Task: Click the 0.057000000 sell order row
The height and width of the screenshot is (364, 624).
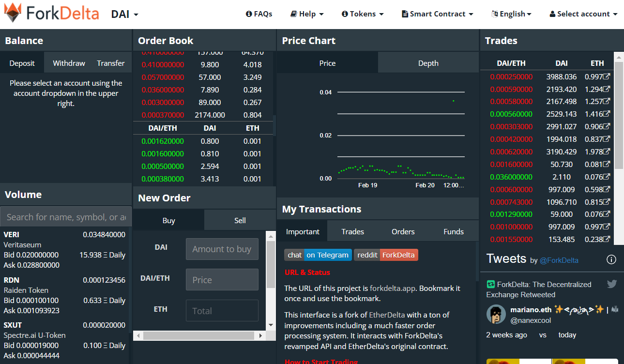Action: tap(203, 77)
